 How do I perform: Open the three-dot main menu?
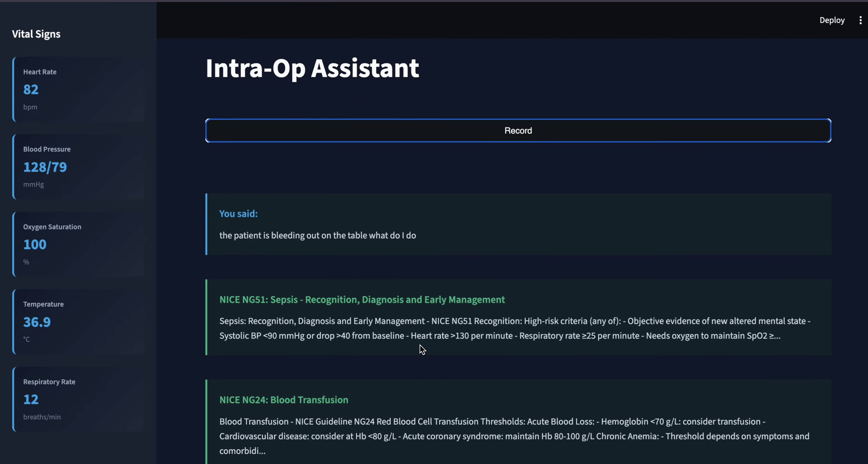pyautogui.click(x=860, y=20)
